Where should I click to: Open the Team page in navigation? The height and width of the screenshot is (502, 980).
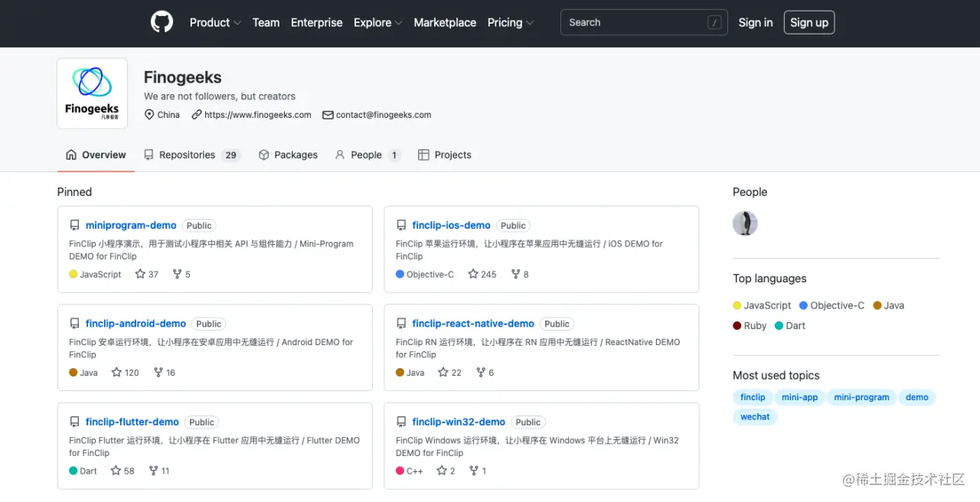(x=266, y=23)
